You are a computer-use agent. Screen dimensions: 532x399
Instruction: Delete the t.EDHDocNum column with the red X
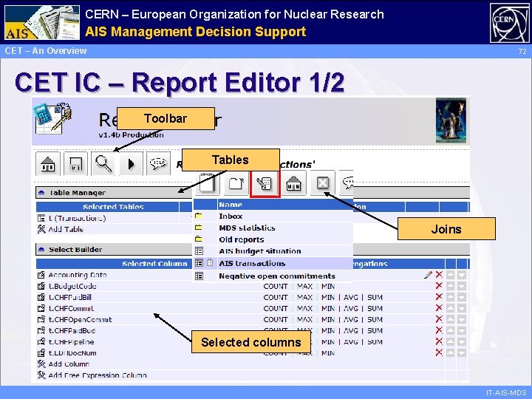tap(439, 352)
